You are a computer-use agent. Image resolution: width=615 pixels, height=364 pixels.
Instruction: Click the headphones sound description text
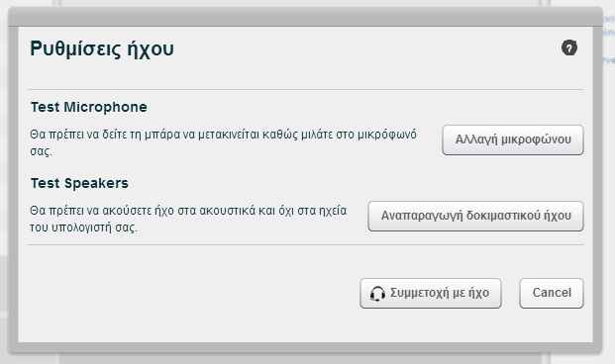click(x=188, y=219)
